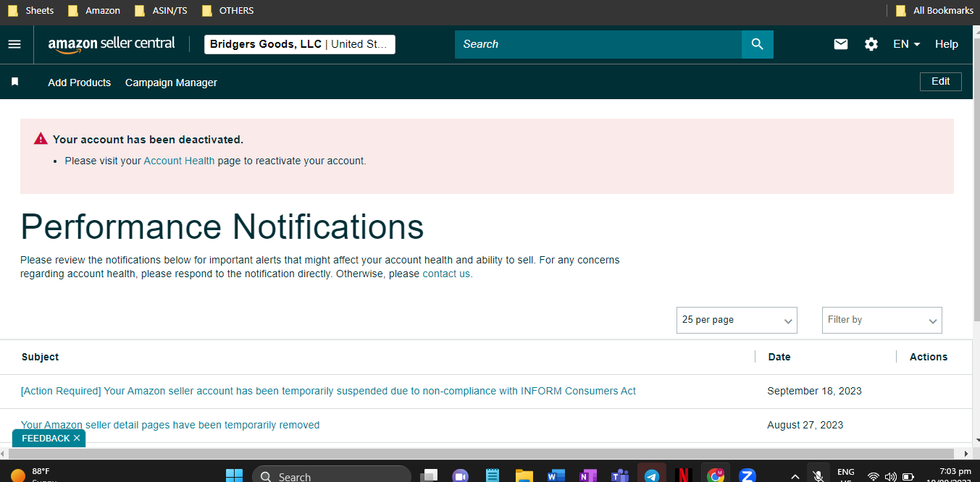Screen dimensions: 980x482
Task: Click the magnifier search button
Action: point(758,44)
